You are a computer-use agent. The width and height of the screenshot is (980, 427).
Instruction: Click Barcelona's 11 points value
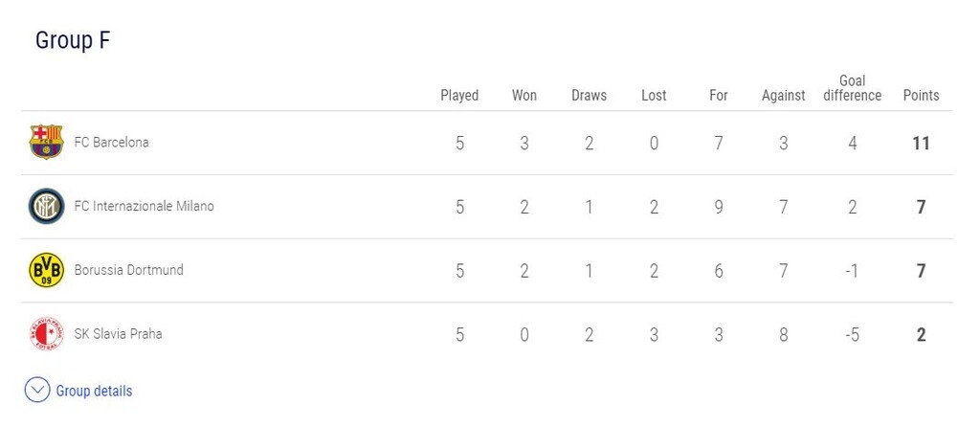click(x=921, y=144)
